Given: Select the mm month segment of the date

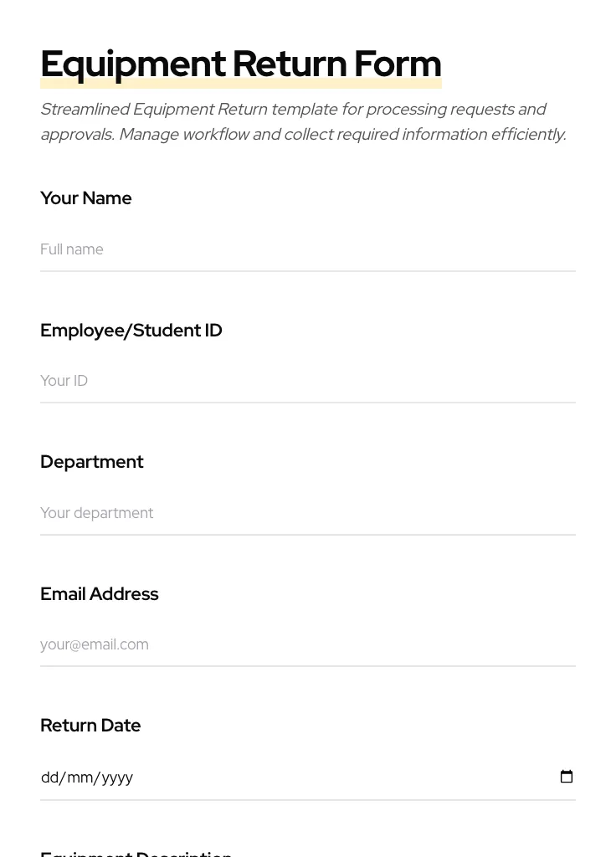Looking at the screenshot, I should point(79,777).
